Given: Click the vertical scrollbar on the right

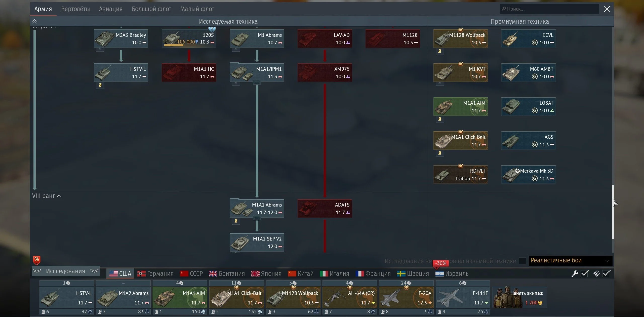Looking at the screenshot, I should (x=613, y=212).
